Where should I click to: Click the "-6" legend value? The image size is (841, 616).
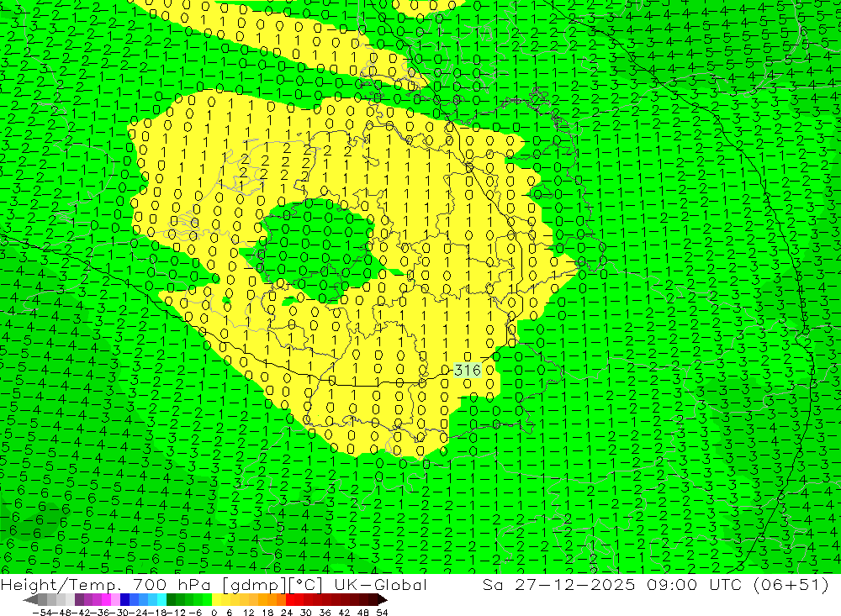pos(195,613)
